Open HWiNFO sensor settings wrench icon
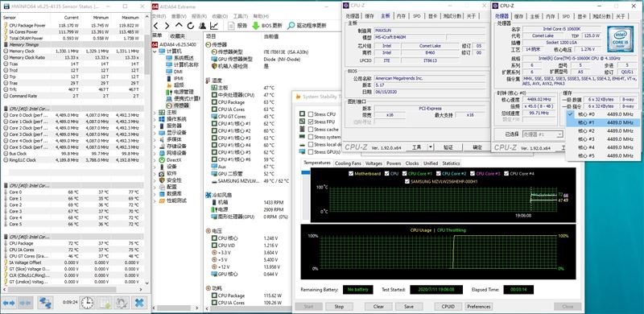Viewport: 644px width, 314px height. click(122, 303)
